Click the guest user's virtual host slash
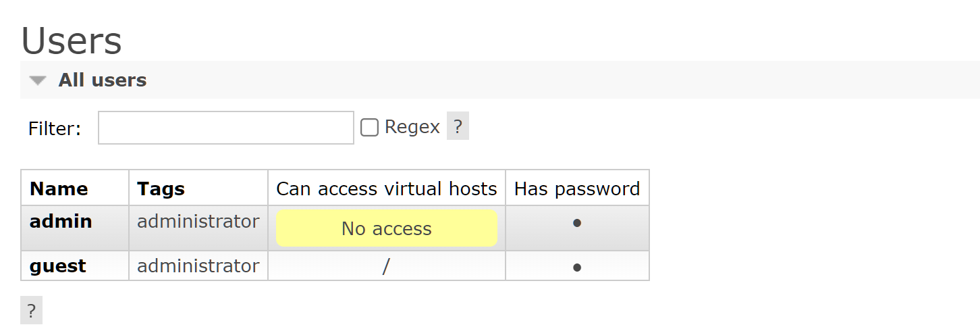 [x=386, y=267]
